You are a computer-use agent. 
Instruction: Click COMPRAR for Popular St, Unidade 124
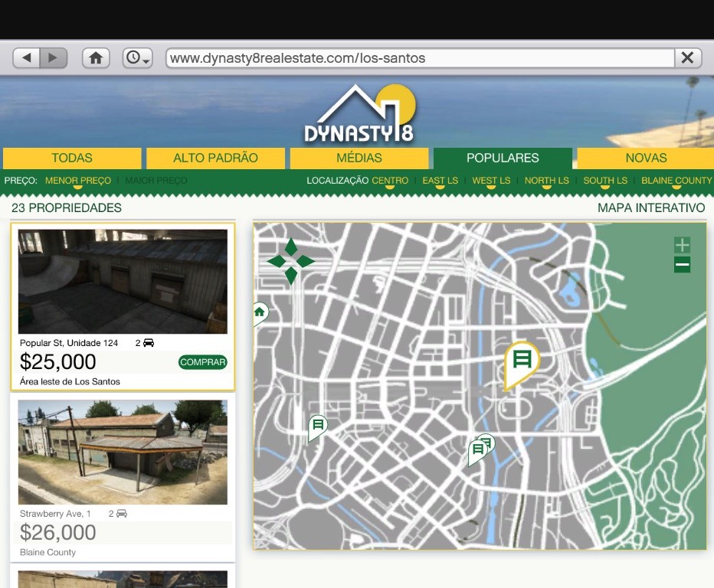(203, 362)
